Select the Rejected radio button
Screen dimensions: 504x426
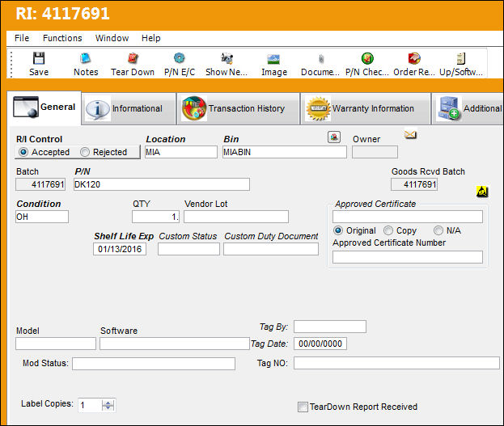85,152
